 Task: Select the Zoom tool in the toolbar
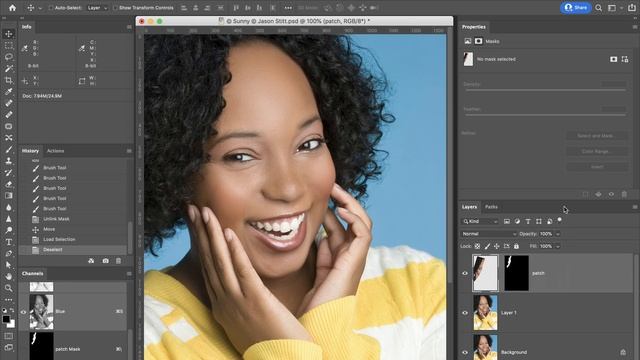[x=9, y=288]
